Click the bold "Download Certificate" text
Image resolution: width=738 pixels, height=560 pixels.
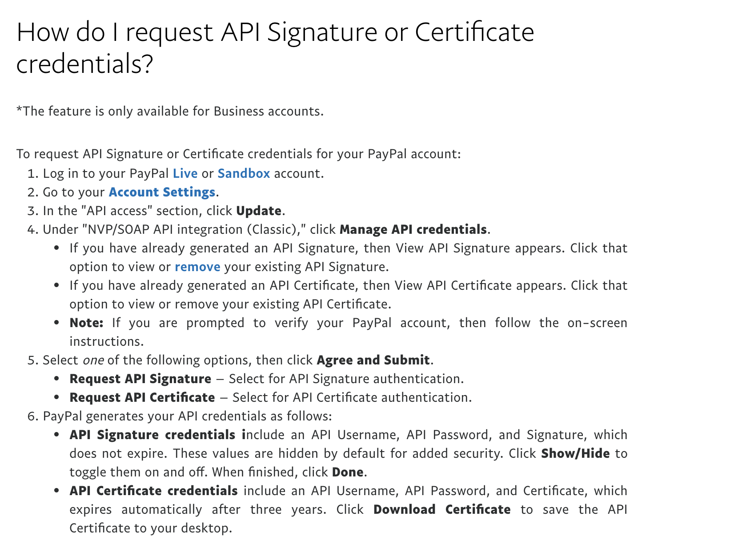(441, 509)
